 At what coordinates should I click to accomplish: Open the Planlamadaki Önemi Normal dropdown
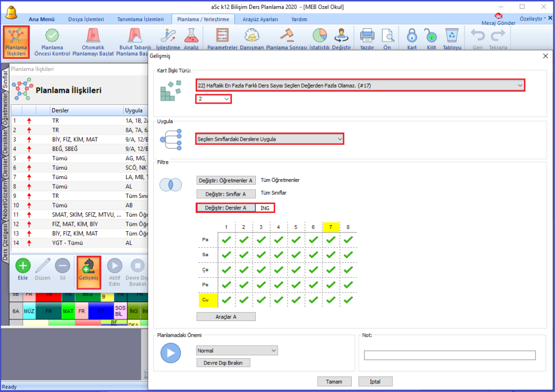pos(237,350)
